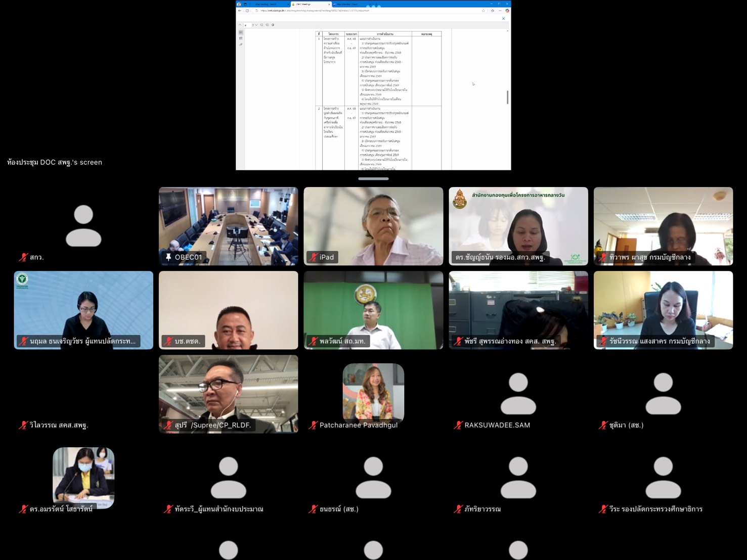
Task: Click the page number input field
Action: (x=247, y=25)
